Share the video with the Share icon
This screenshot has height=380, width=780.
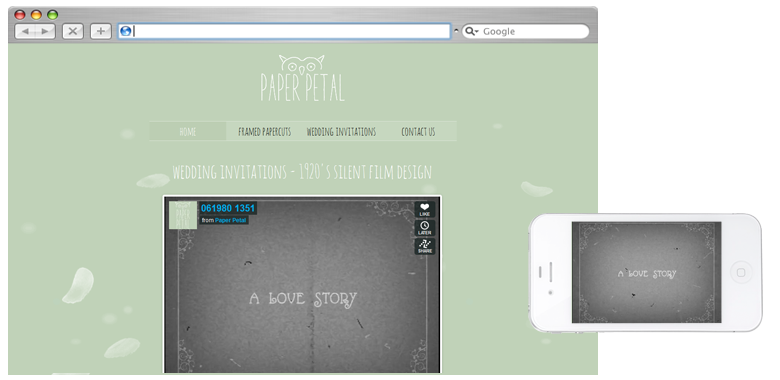425,246
